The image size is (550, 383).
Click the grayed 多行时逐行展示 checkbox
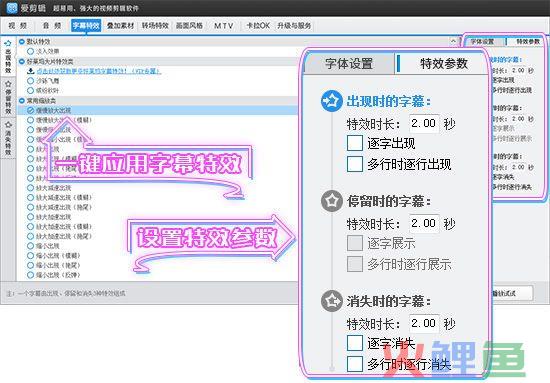tap(355, 264)
